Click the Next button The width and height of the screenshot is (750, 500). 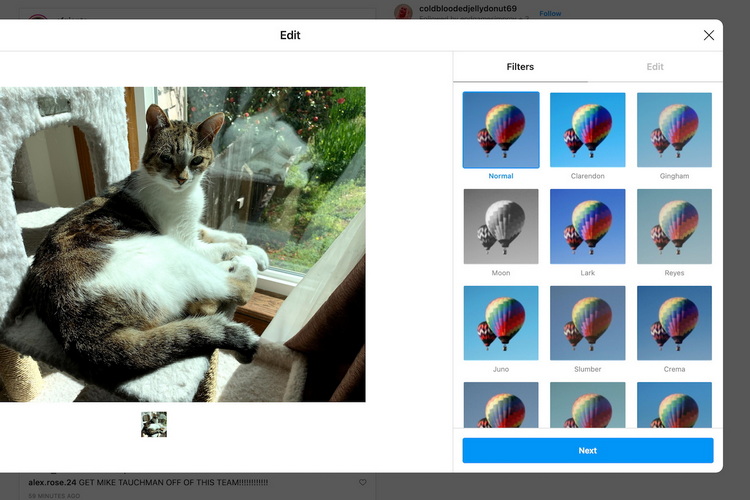587,450
